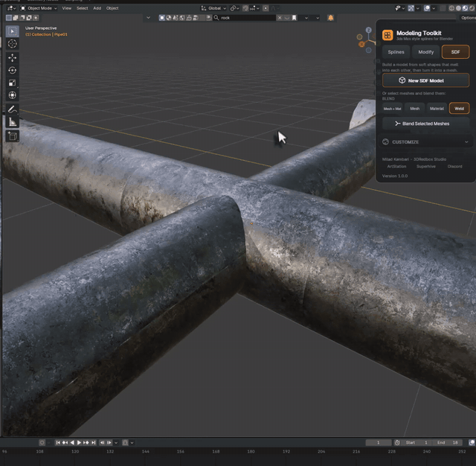The height and width of the screenshot is (466, 476).
Task: Open the object visibility filter dropdown
Action: 399,8
